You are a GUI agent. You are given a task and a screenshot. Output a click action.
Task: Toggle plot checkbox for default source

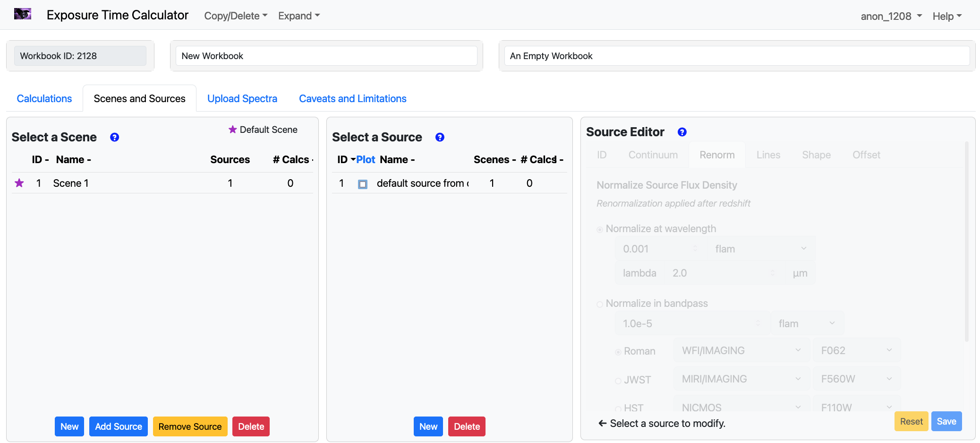click(x=363, y=184)
